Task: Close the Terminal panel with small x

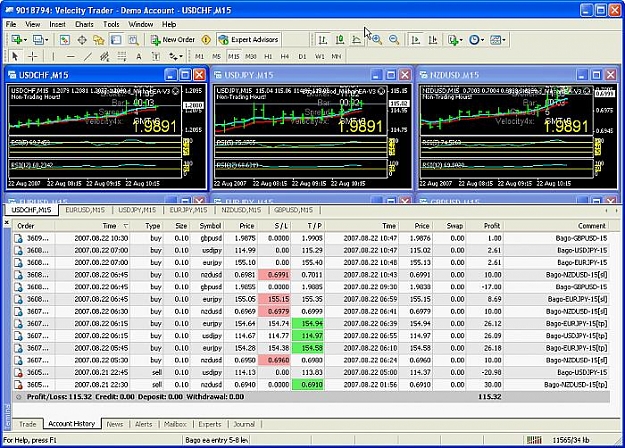Action: [6, 222]
